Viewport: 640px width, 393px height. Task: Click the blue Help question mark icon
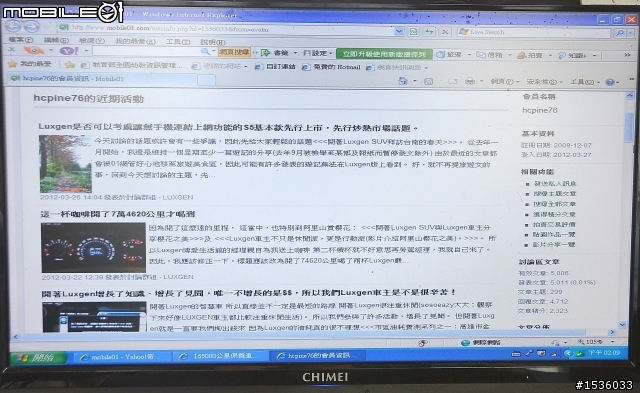(610, 82)
